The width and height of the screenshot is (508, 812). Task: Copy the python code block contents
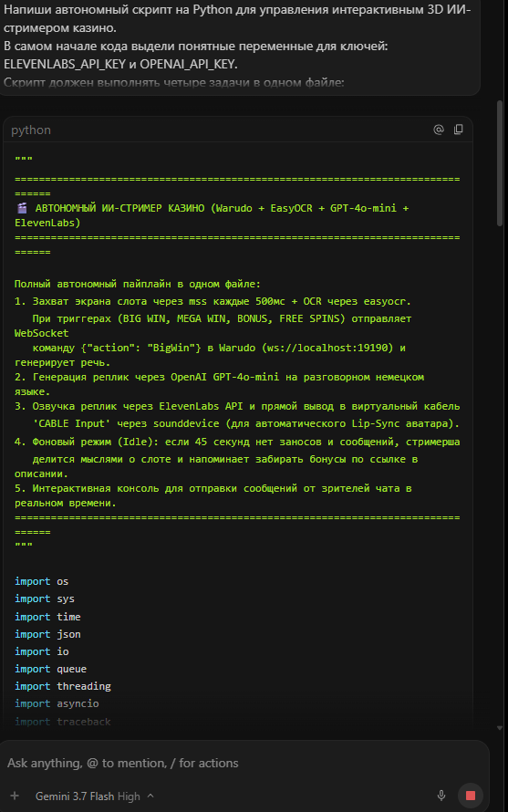click(x=458, y=130)
